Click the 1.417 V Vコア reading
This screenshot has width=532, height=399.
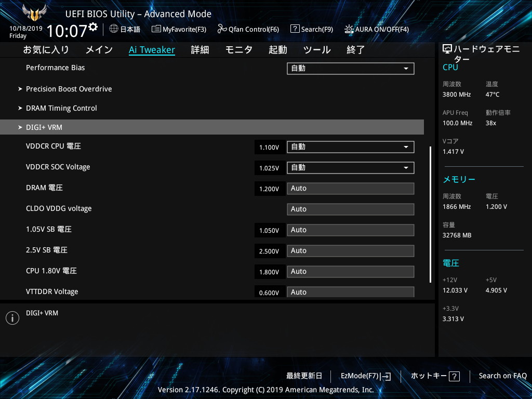[453, 152]
